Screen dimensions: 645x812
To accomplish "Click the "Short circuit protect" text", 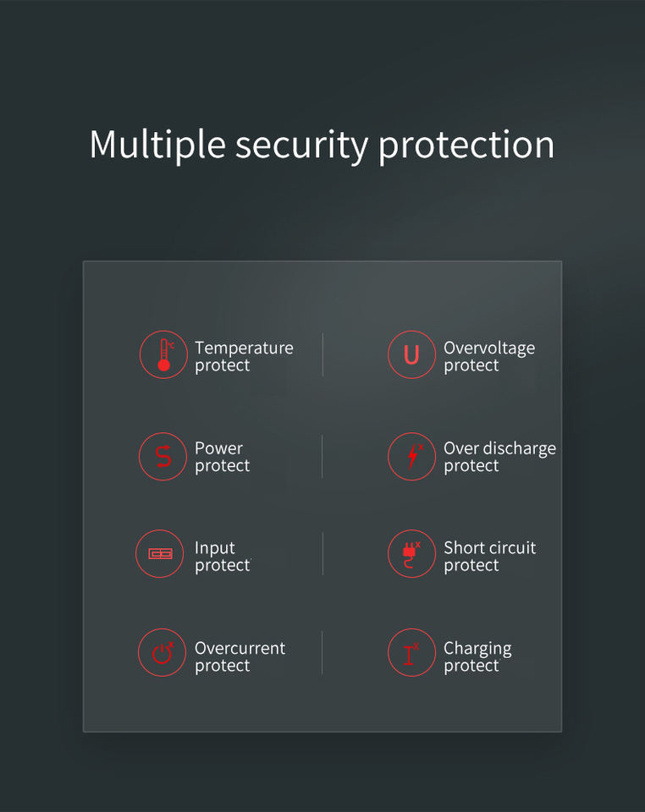I will 489,557.
